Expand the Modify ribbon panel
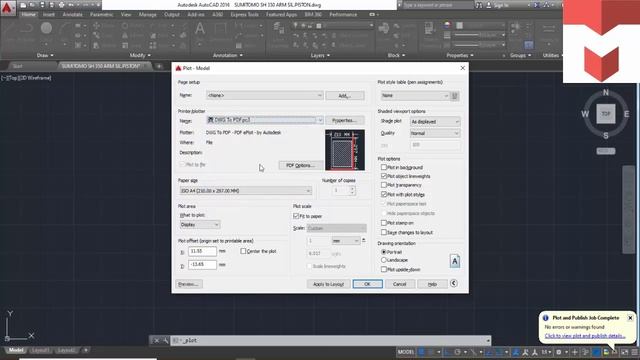Image resolution: width=640 pixels, height=360 pixels. click(x=140, y=55)
